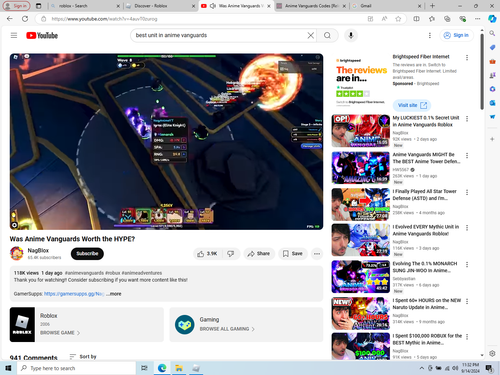The width and height of the screenshot is (500, 375).
Task: Click the Visit site ad button
Action: [x=412, y=105]
